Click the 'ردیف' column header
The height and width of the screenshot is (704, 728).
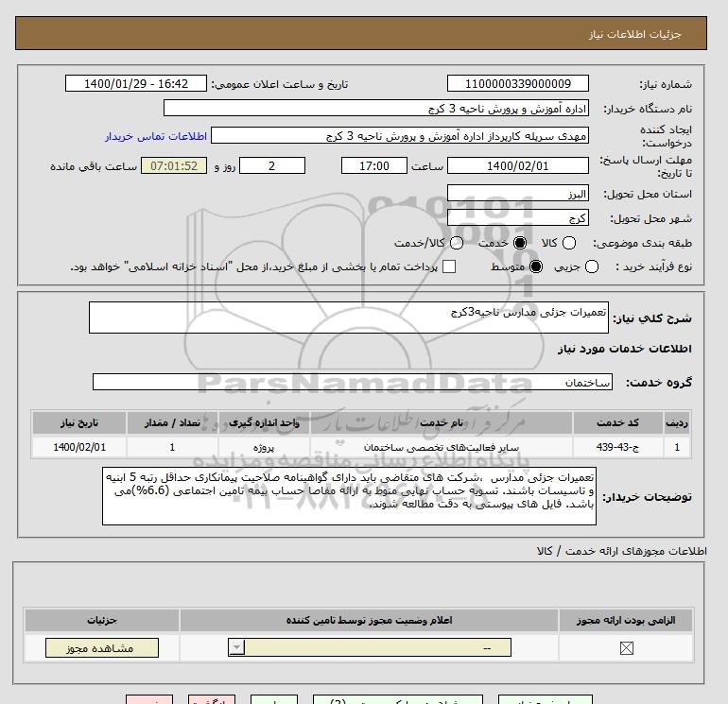pos(676,422)
